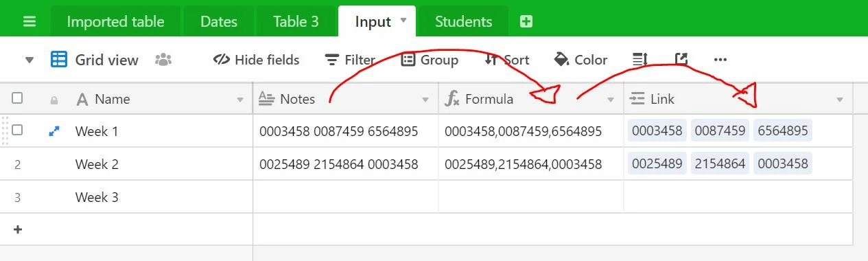This screenshot has width=868, height=261.
Task: Select Week 2 Notes cell
Action: [x=346, y=164]
